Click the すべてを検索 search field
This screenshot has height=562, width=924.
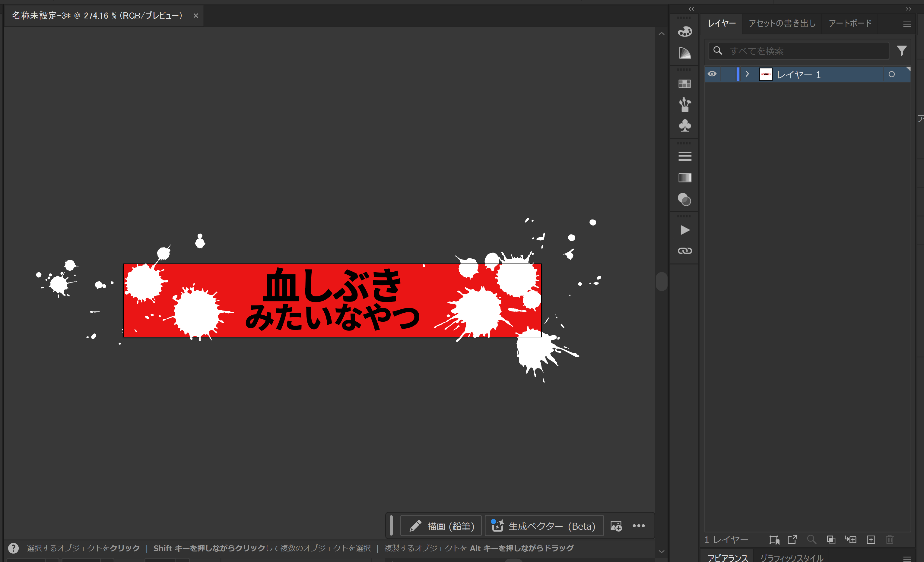pyautogui.click(x=799, y=51)
